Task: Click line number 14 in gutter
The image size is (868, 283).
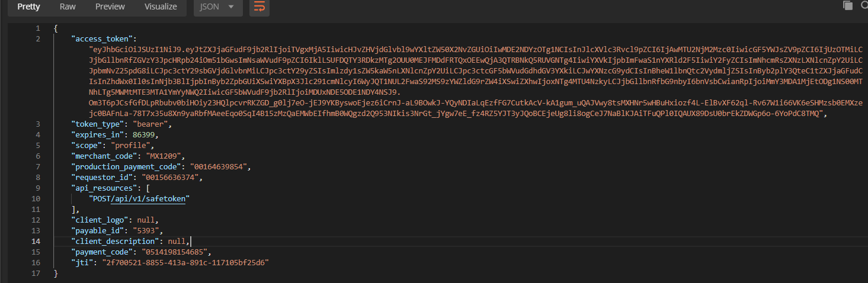Action: (x=36, y=242)
